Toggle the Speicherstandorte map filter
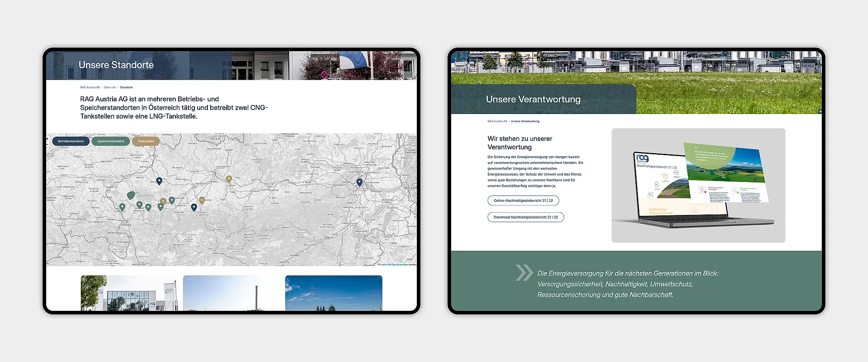The height and width of the screenshot is (362, 868). pos(111,141)
